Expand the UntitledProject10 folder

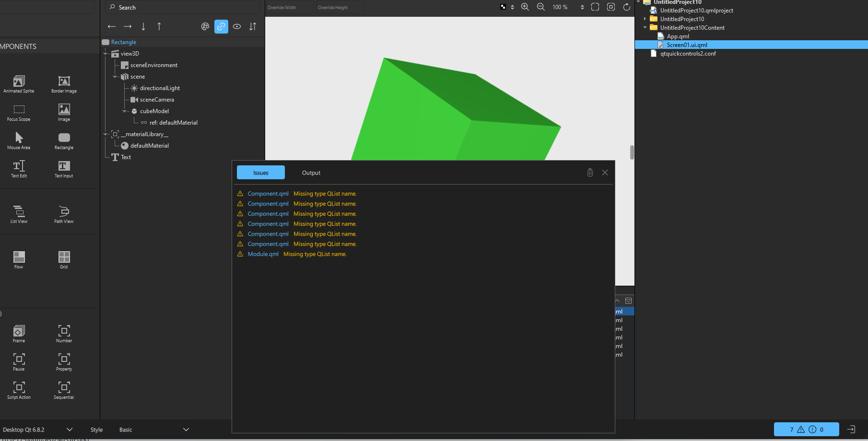[x=645, y=19]
